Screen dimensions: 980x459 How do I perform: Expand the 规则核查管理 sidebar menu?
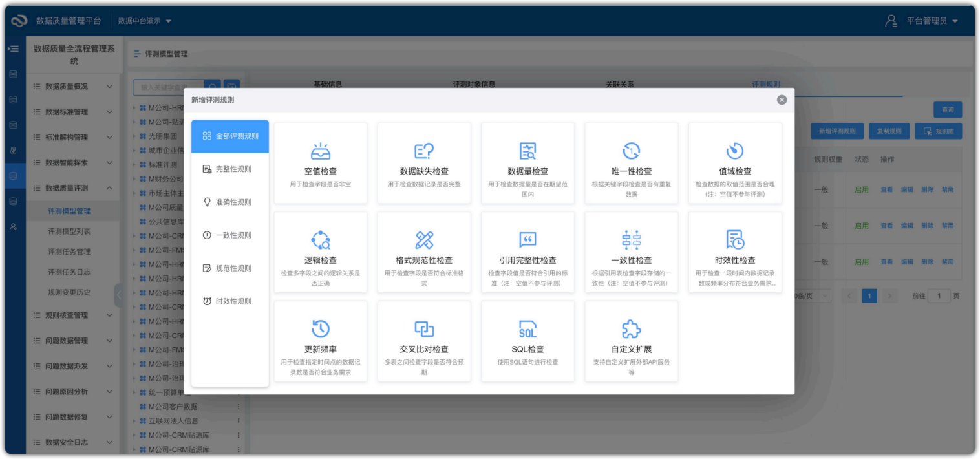pos(73,315)
